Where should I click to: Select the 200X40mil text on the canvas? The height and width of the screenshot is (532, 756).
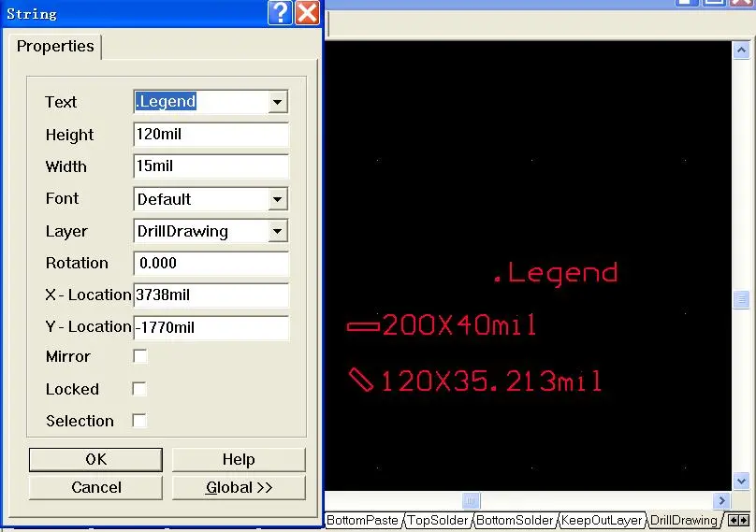[459, 324]
